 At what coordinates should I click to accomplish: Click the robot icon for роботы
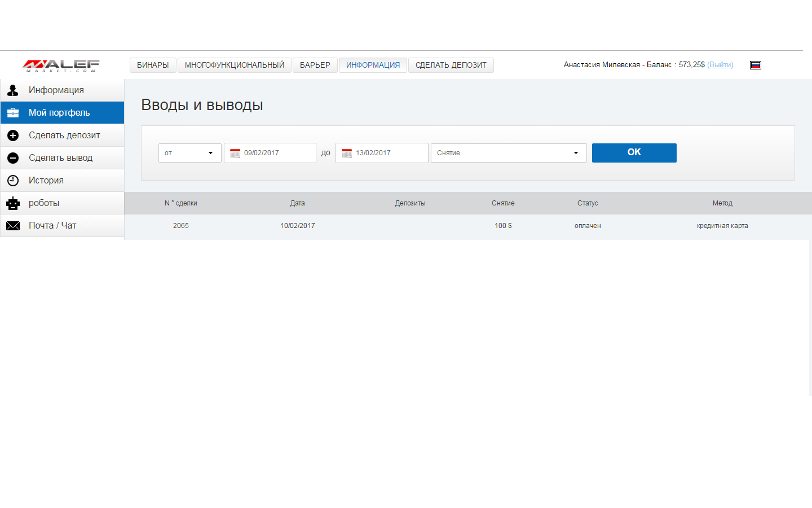13,203
